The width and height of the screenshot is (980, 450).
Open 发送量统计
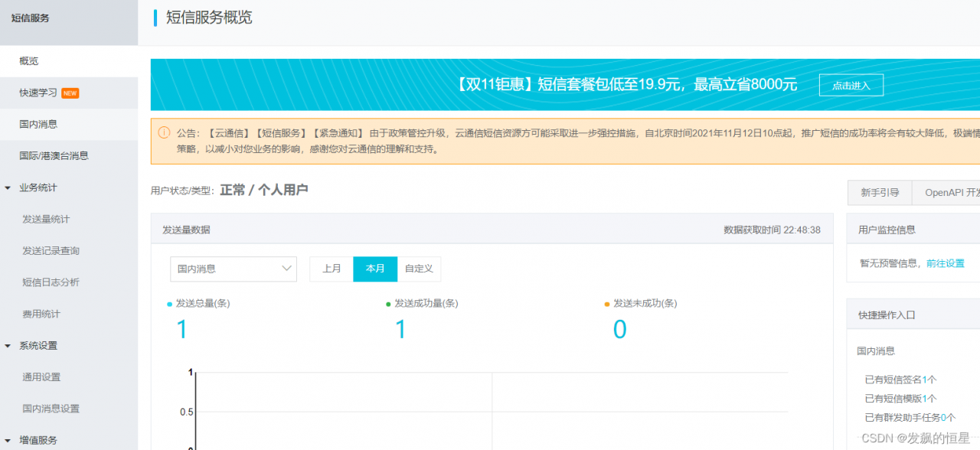[46, 219]
